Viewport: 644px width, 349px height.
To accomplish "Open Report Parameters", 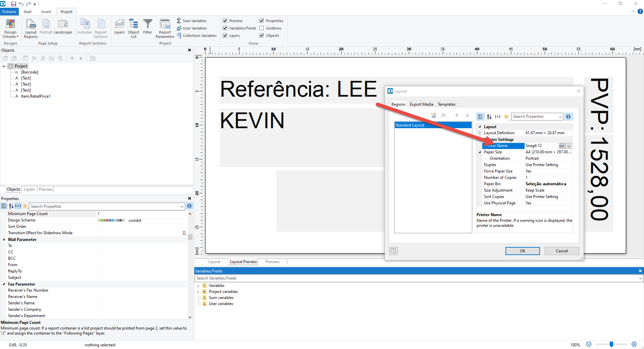I will coord(165,28).
